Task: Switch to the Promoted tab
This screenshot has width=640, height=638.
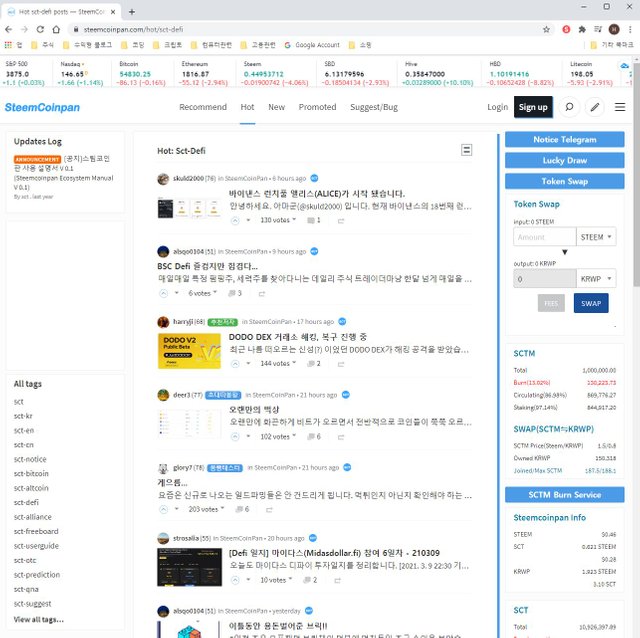Action: (x=317, y=107)
